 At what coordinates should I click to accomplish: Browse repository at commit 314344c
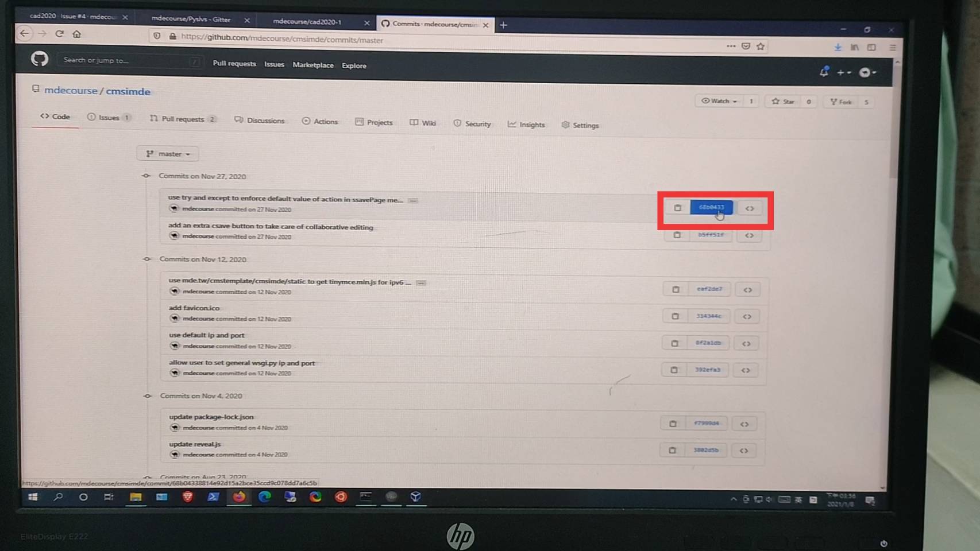click(x=747, y=317)
